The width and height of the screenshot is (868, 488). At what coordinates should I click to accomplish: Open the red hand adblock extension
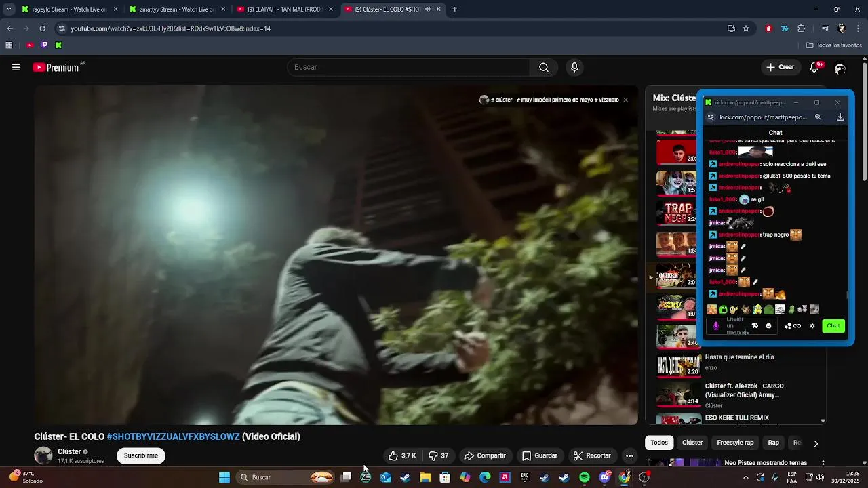click(768, 28)
